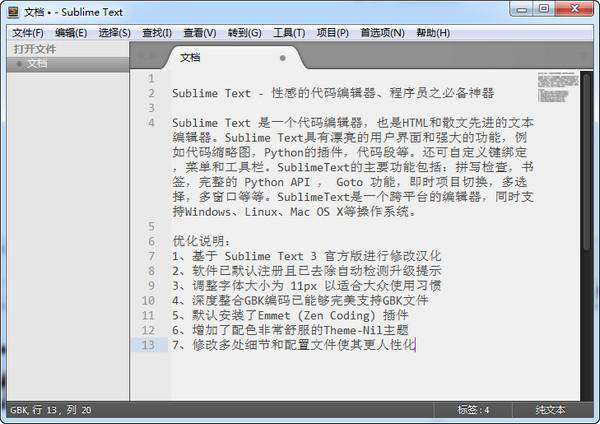The height and width of the screenshot is (424, 600).
Task: Click line number 13 in the gutter
Action: click(148, 345)
